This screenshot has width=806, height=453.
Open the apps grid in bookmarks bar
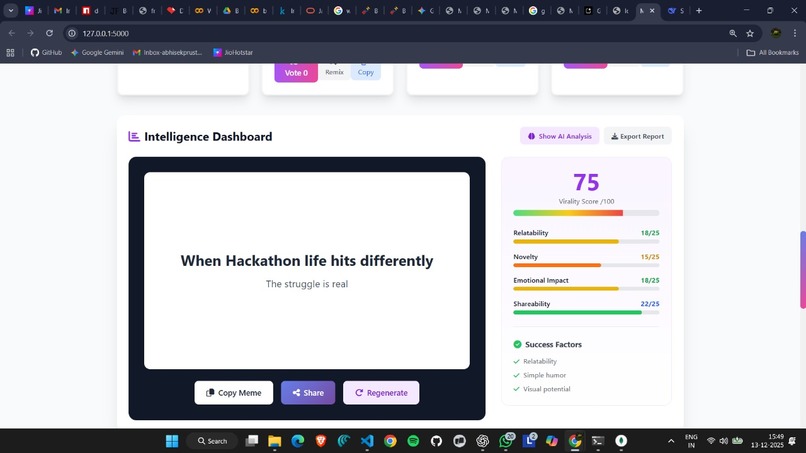10,52
